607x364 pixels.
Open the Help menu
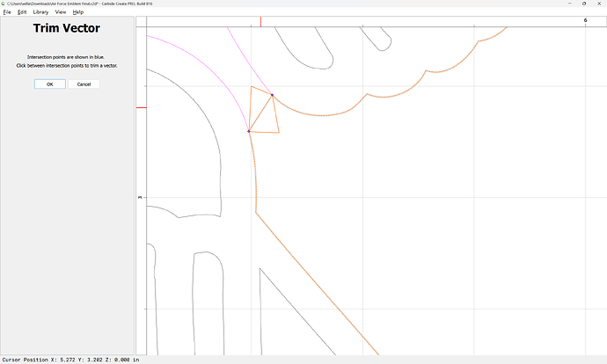pos(78,12)
